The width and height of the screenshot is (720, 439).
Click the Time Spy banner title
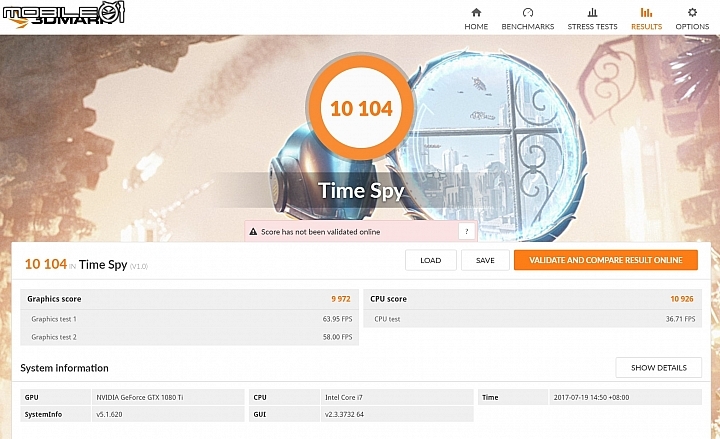(x=361, y=191)
